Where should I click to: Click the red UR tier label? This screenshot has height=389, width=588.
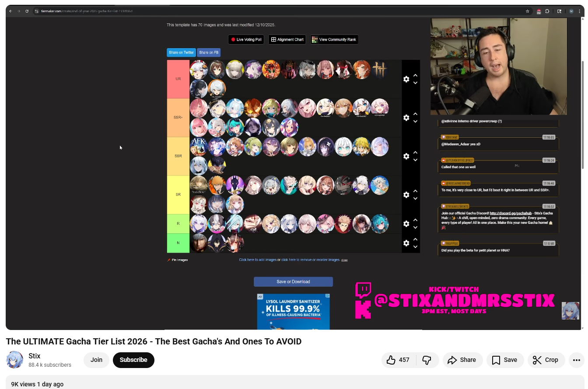click(178, 79)
